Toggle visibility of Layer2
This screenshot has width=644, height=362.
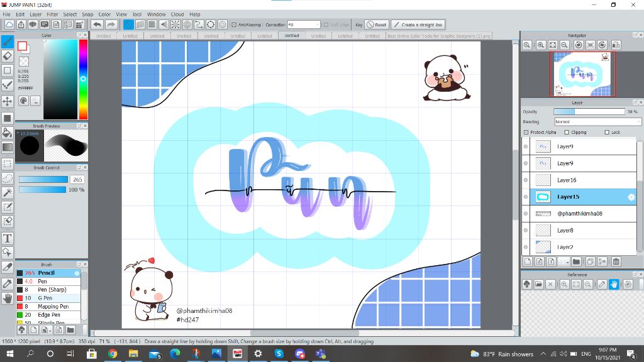(526, 247)
